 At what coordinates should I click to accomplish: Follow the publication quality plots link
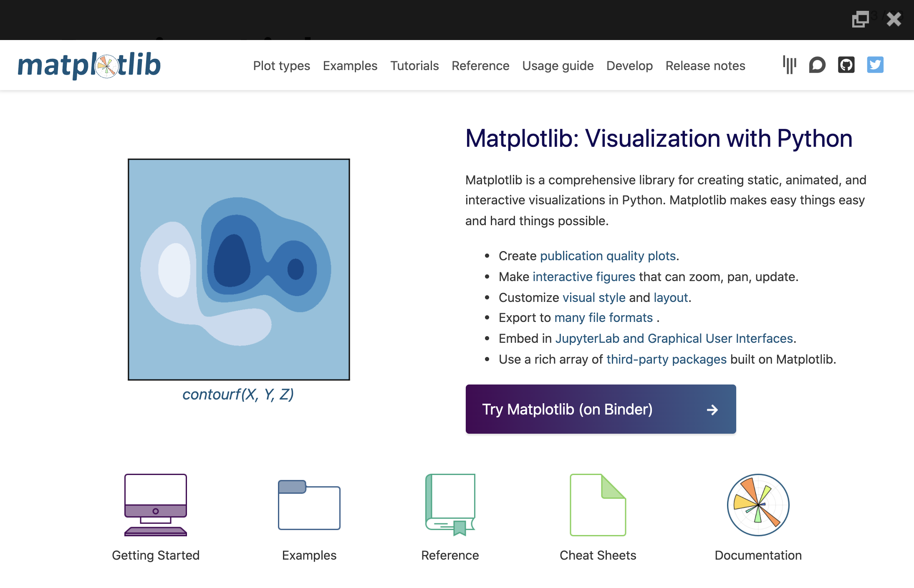[x=608, y=256]
